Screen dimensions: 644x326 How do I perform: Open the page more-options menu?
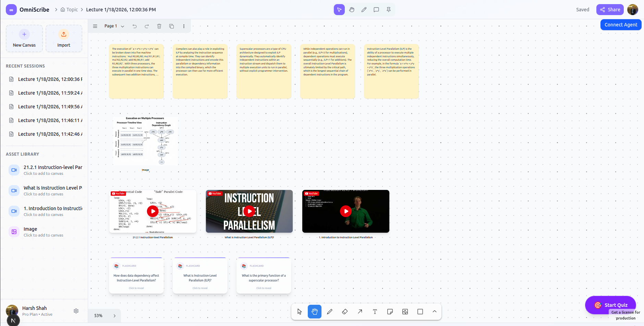[x=184, y=26]
